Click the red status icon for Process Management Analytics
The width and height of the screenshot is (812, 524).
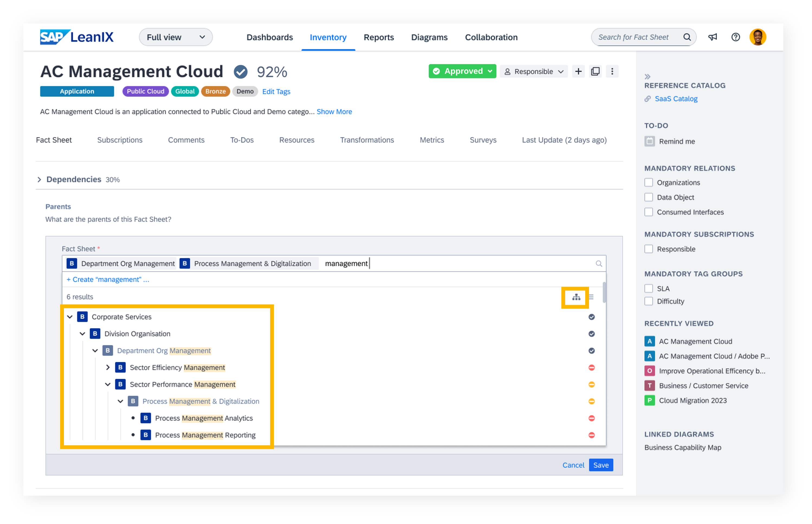(591, 418)
